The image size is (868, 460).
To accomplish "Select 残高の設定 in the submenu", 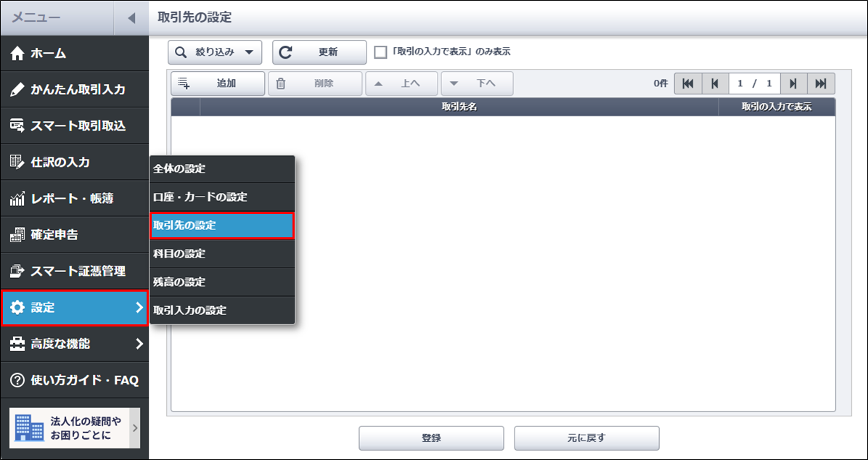I will (222, 282).
